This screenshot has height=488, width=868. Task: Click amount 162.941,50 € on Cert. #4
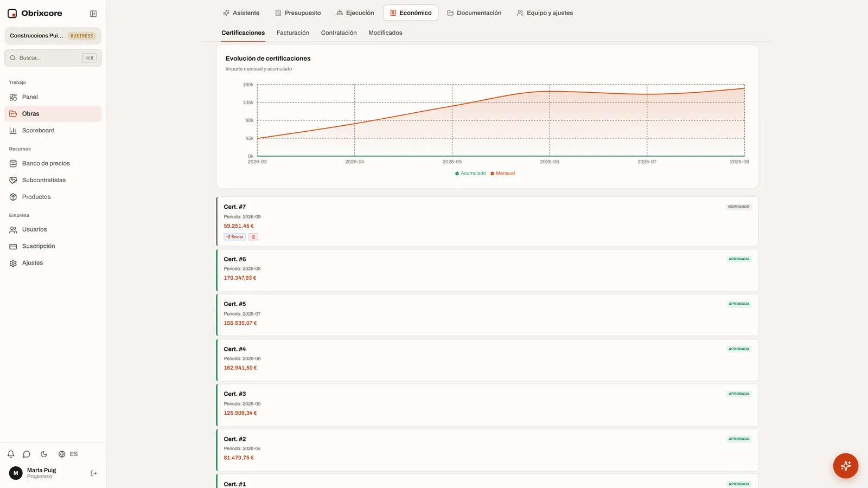(240, 368)
